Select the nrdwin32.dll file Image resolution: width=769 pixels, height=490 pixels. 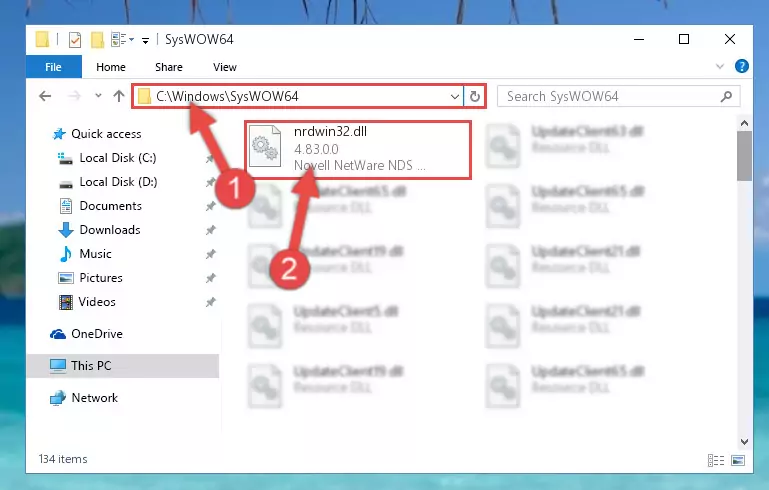pyautogui.click(x=358, y=150)
